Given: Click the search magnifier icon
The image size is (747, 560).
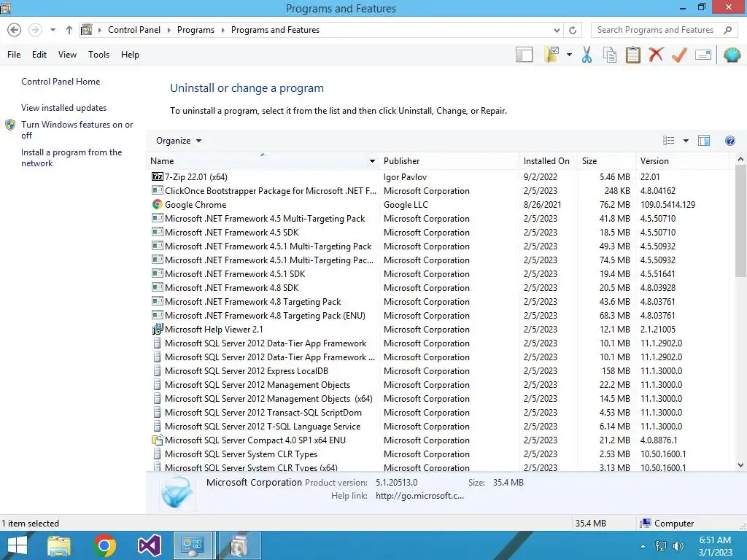Looking at the screenshot, I should click(x=727, y=30).
